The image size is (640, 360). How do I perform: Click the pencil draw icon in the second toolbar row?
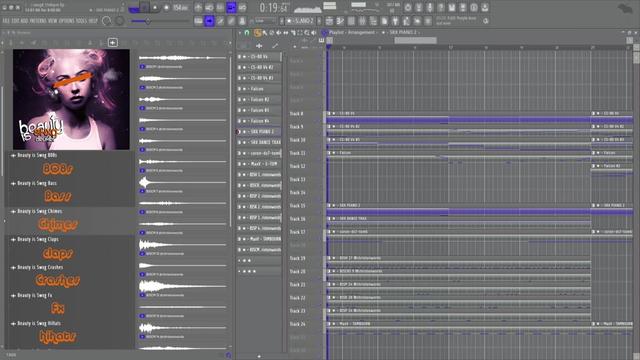(x=220, y=21)
